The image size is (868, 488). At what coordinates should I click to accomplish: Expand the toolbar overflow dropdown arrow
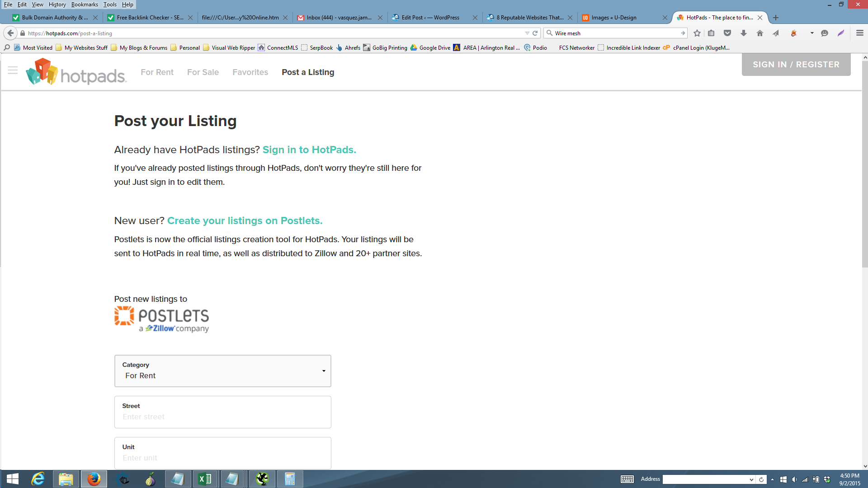pyautogui.click(x=812, y=33)
